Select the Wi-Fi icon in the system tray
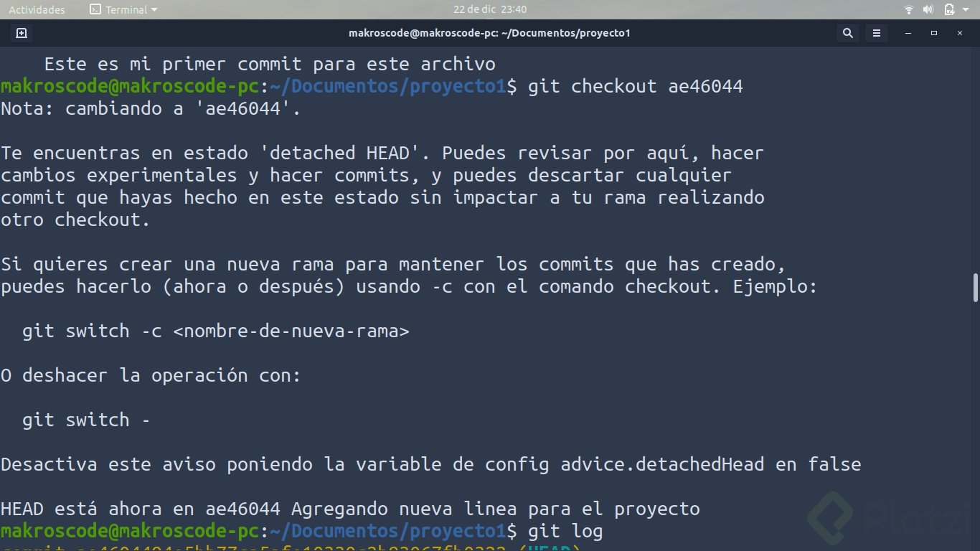Screen dimensions: 980x551 pyautogui.click(x=908, y=9)
